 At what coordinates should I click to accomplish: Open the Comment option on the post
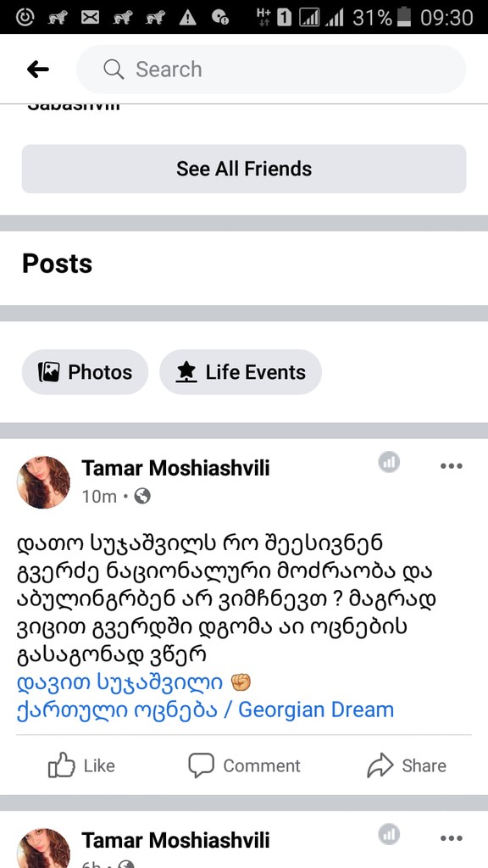point(244,765)
